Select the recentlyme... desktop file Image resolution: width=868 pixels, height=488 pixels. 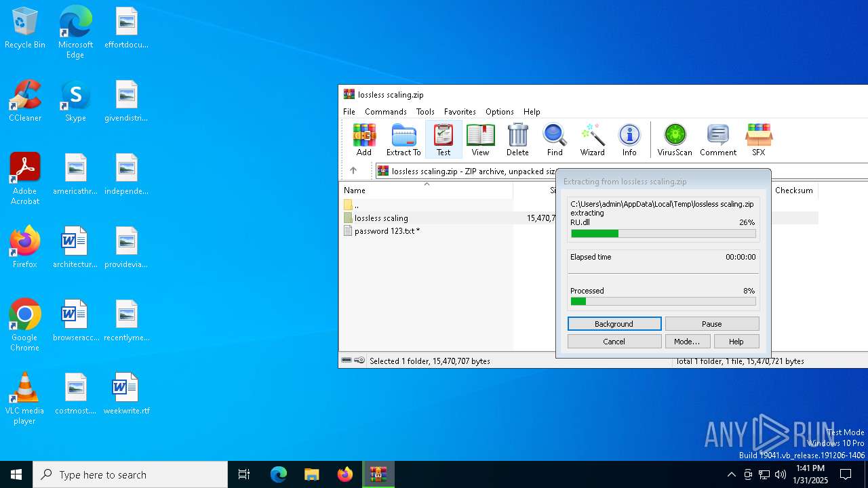[126, 321]
